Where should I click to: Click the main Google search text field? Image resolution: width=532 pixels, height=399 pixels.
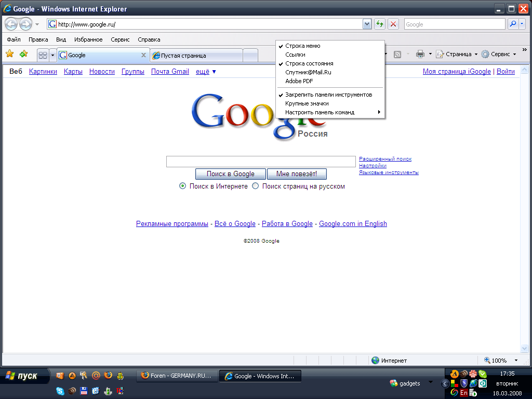point(261,162)
